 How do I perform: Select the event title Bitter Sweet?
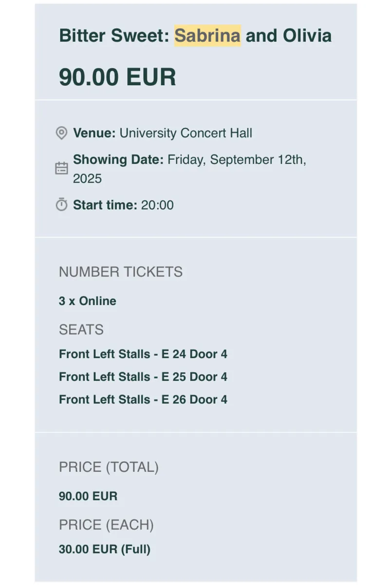(114, 36)
